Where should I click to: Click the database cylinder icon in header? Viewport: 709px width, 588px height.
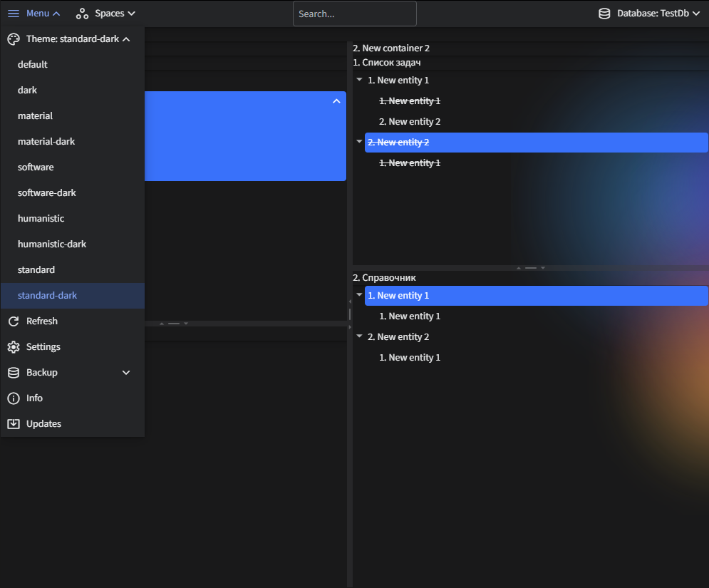(604, 14)
